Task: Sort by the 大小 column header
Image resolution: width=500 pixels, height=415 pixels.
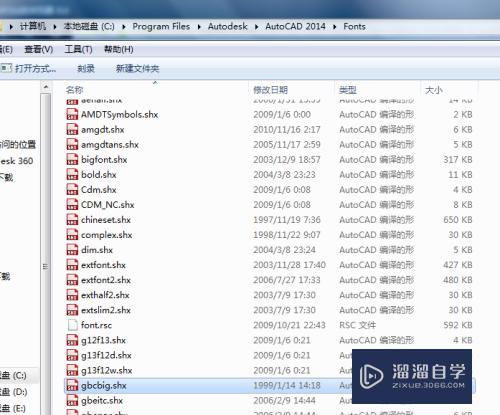Action: [433, 90]
